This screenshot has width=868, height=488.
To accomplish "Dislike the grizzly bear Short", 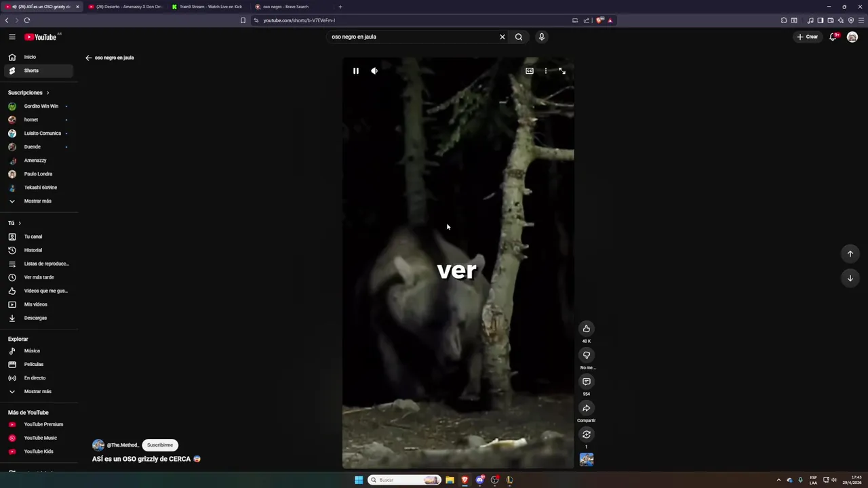I will pyautogui.click(x=587, y=355).
